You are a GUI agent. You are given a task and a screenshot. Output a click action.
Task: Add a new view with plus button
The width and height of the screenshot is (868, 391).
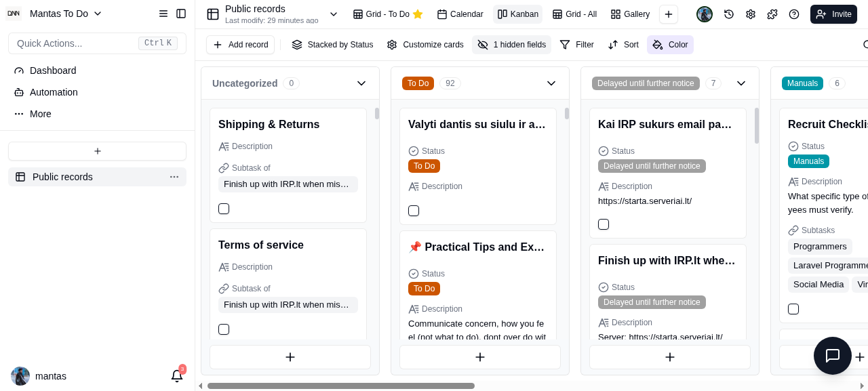[669, 14]
